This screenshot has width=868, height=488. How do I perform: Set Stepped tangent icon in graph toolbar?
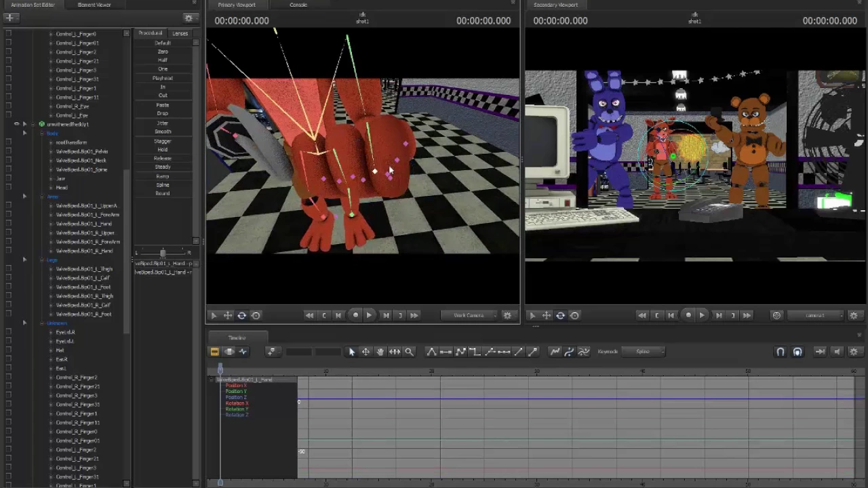tap(475, 352)
